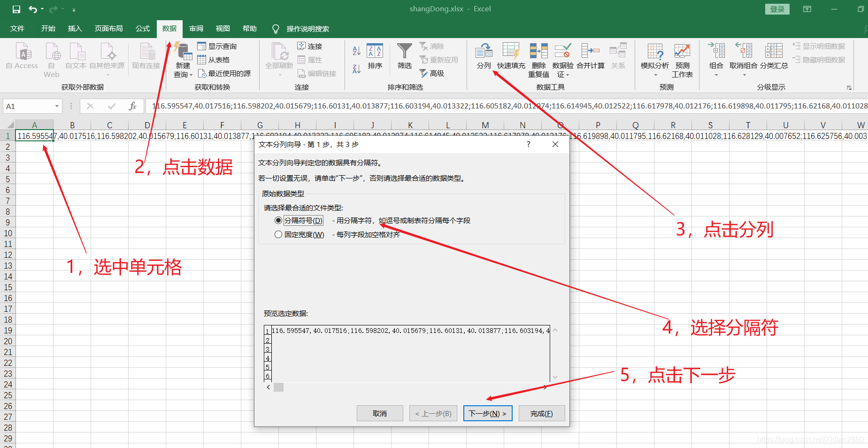Expand the 新建查询 dropdown
Screen dimensions: 868x448
pyautogui.click(x=191, y=75)
